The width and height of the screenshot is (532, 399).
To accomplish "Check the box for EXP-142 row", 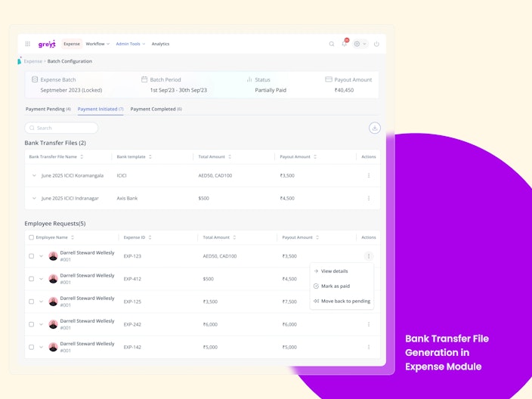I will 31,347.
